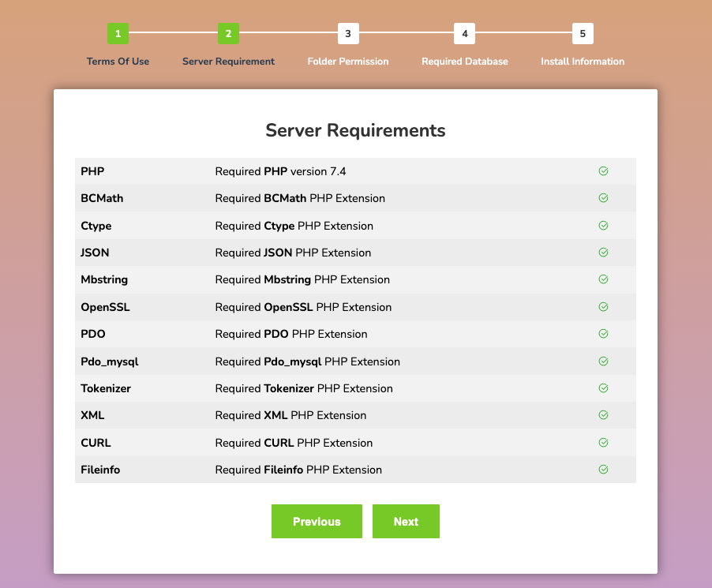Click the Fileinfo row green check icon
The image size is (712, 588).
pyautogui.click(x=603, y=470)
